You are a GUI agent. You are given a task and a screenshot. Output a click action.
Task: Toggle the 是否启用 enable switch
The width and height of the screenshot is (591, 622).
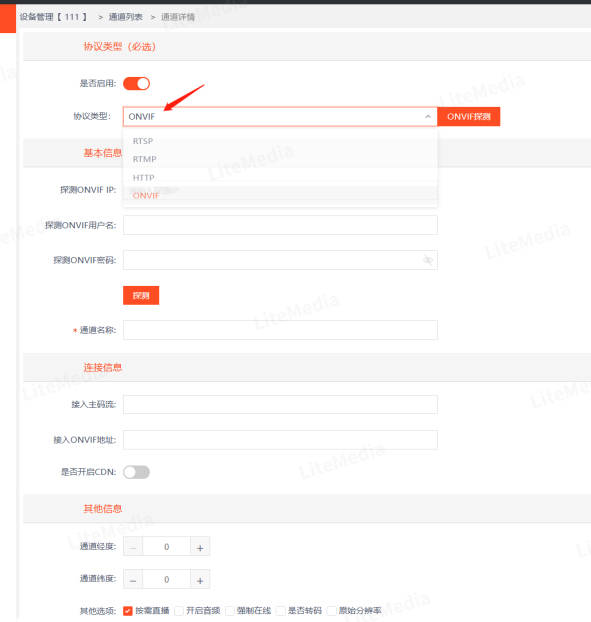(x=136, y=84)
